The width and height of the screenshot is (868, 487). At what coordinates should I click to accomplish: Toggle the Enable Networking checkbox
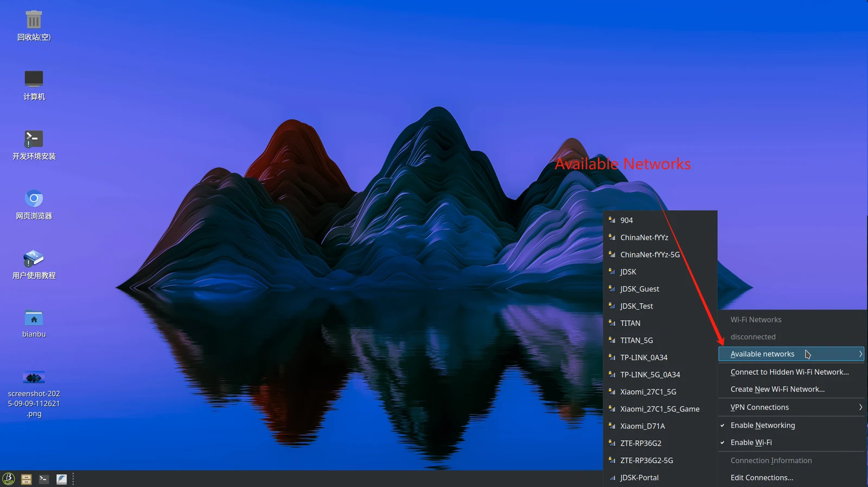[x=723, y=426]
